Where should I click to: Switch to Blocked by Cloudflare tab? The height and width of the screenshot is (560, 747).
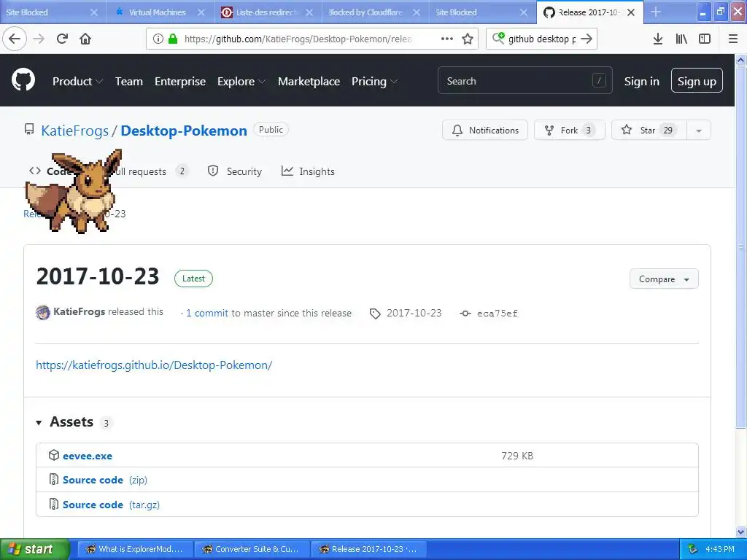pos(365,12)
